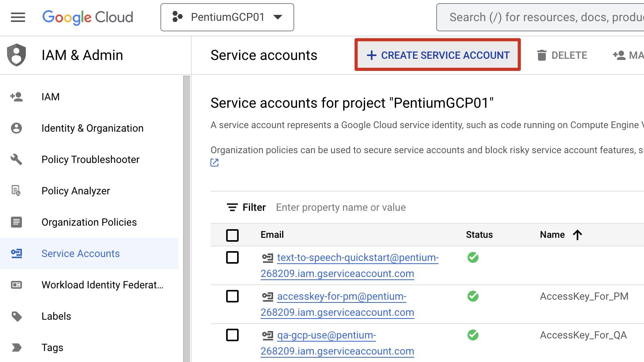Viewport: 644px width, 362px height.
Task: Click enabled status checkmark for qa-gcp-use
Action: pyautogui.click(x=473, y=335)
